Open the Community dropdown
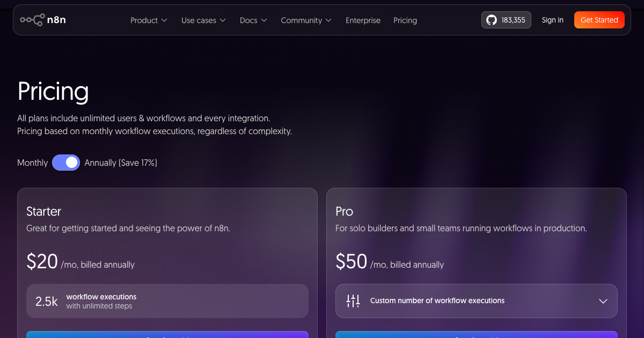 pyautogui.click(x=306, y=20)
